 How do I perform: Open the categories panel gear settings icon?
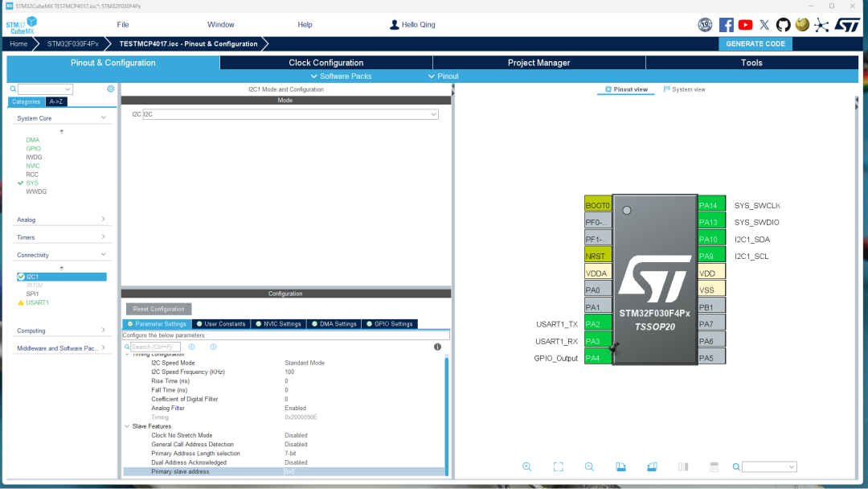pyautogui.click(x=111, y=88)
